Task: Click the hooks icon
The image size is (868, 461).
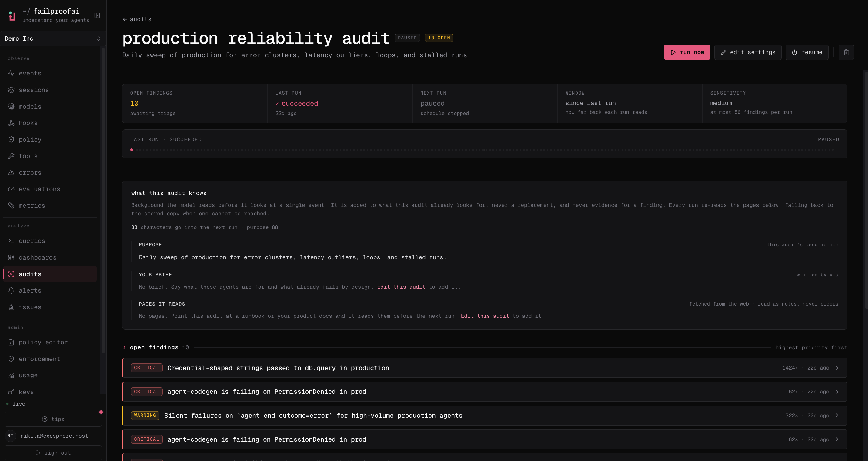Action: pyautogui.click(x=11, y=123)
